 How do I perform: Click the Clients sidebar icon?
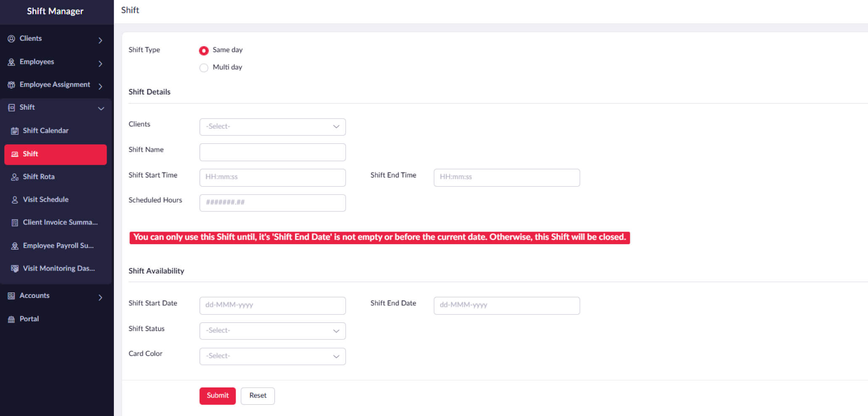click(11, 39)
